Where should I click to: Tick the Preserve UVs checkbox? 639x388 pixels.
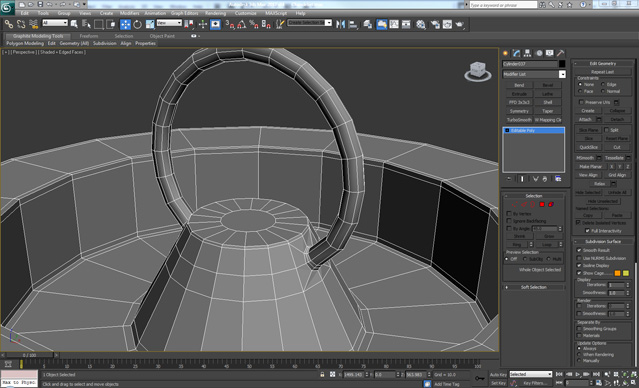coord(582,102)
